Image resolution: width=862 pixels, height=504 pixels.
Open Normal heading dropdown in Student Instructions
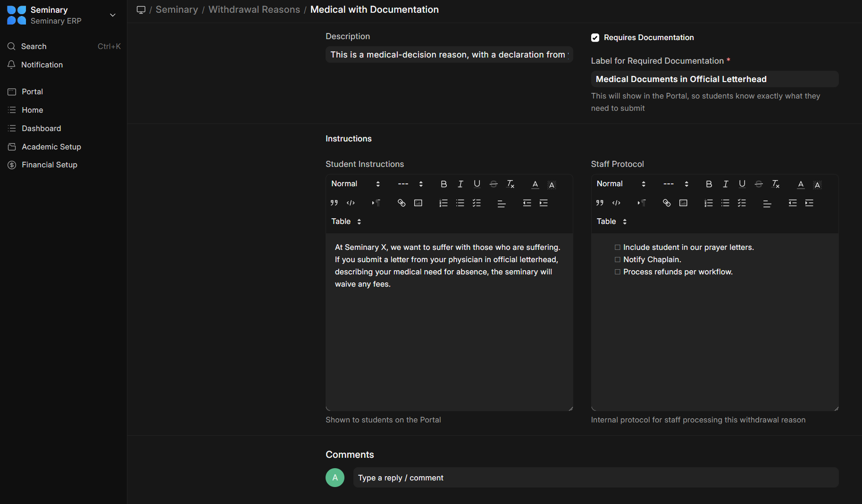(x=356, y=184)
